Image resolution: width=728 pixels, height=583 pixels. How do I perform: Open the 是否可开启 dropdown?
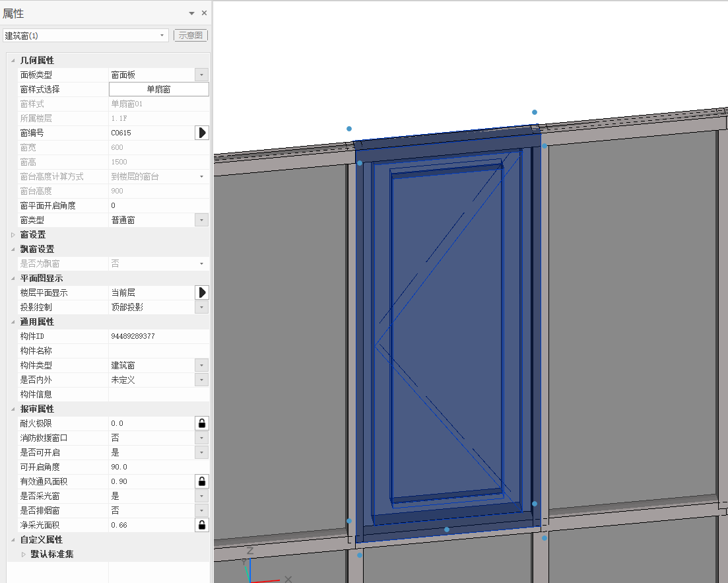pos(202,452)
